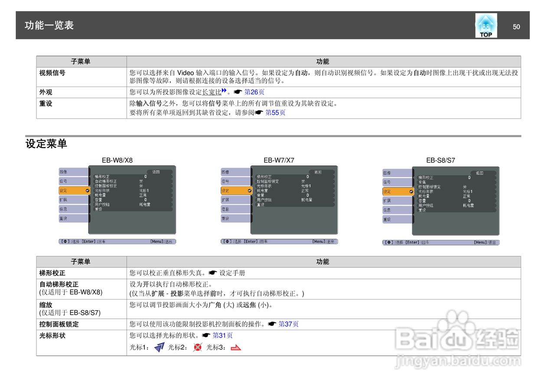Open the 第55页 page link
This screenshot has height=392, width=555.
point(275,113)
